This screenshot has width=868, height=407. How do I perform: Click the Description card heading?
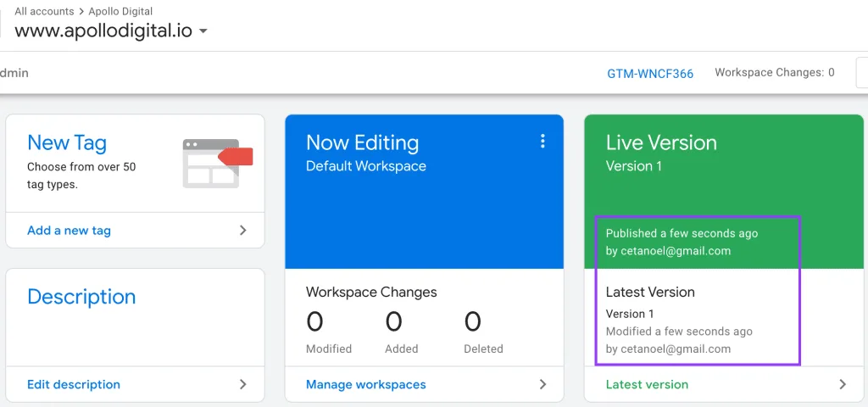click(81, 297)
